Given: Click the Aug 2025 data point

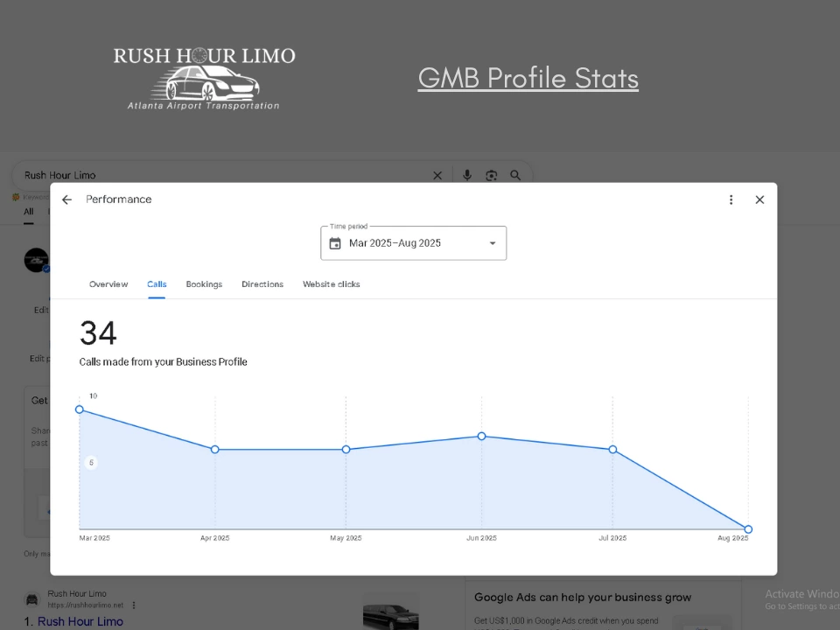Looking at the screenshot, I should (748, 529).
